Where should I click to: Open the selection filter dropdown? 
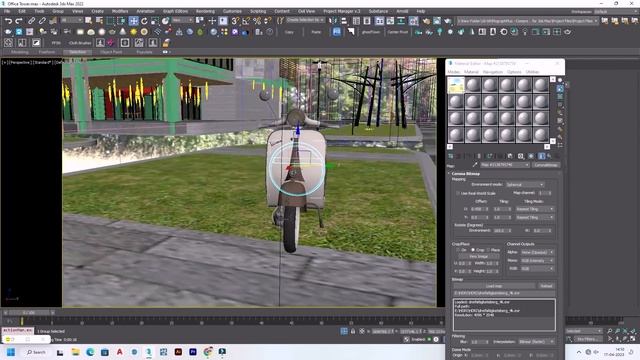click(x=71, y=20)
